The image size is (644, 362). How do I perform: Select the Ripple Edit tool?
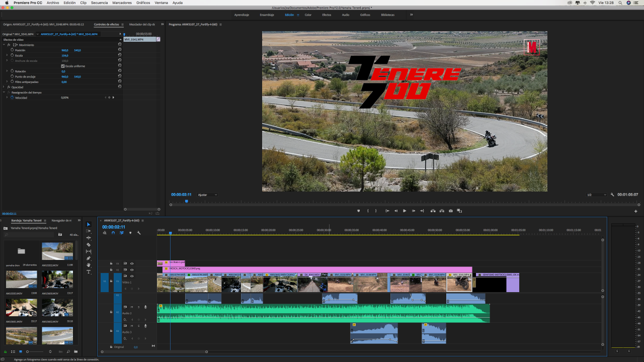(x=89, y=238)
